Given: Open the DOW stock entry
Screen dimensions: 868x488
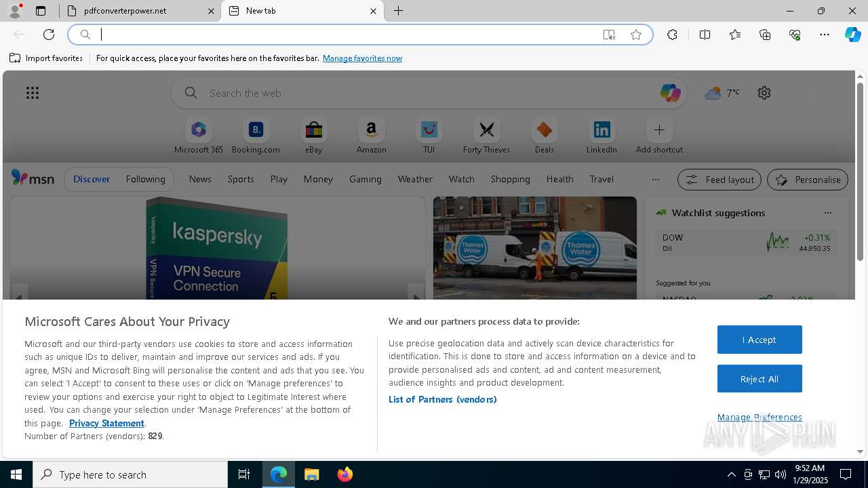Looking at the screenshot, I should tap(746, 243).
